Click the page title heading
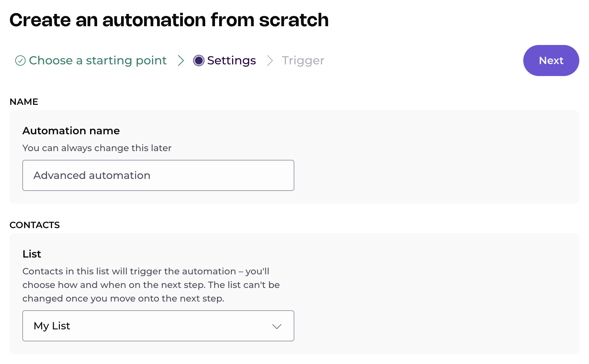589x364 pixels. tap(169, 20)
